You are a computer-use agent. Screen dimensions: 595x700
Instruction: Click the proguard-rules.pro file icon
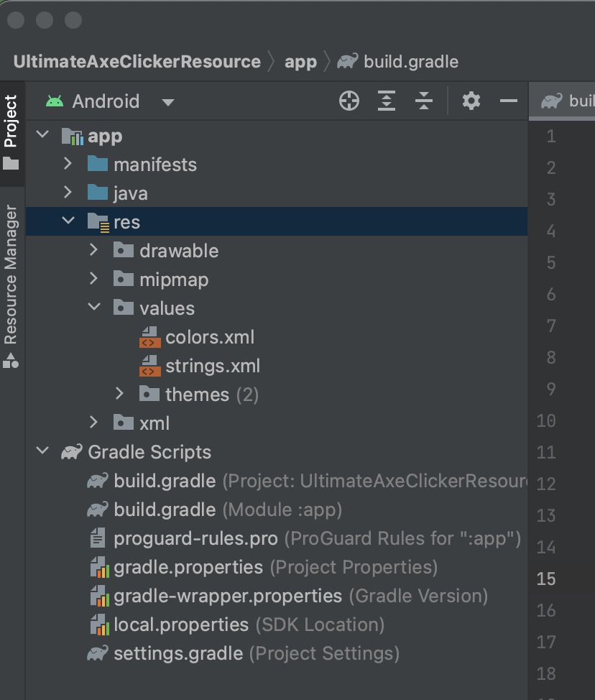(x=97, y=538)
